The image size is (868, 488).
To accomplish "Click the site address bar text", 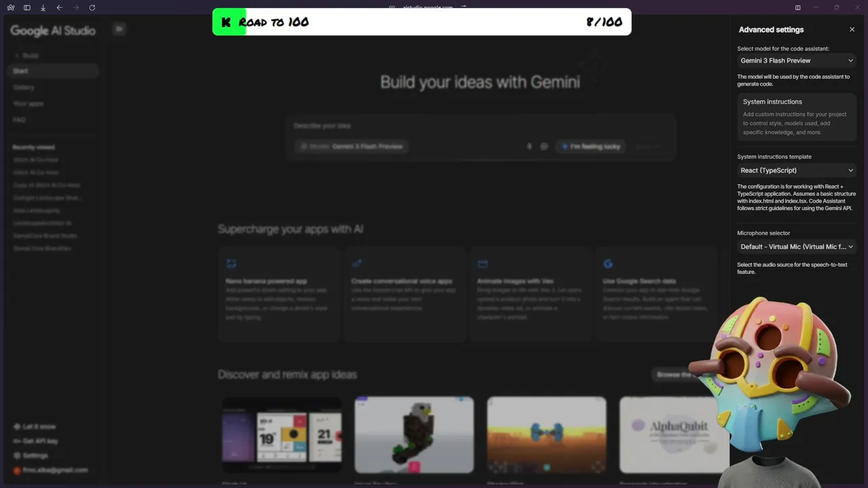I will (427, 7).
